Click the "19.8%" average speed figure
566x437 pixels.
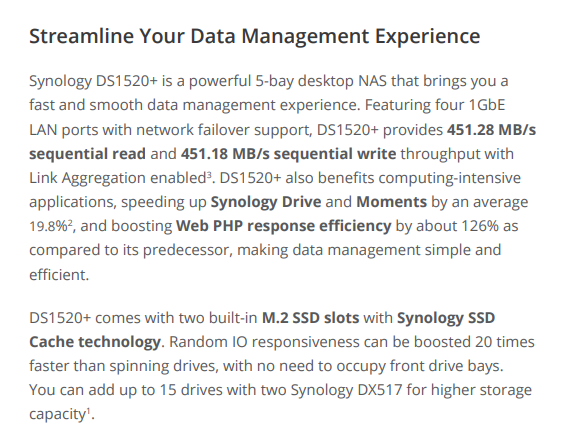coord(48,226)
